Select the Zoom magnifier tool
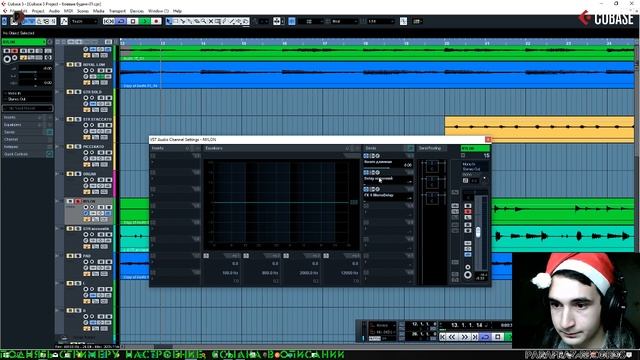Image resolution: width=640 pixels, height=360 pixels. coord(204,21)
